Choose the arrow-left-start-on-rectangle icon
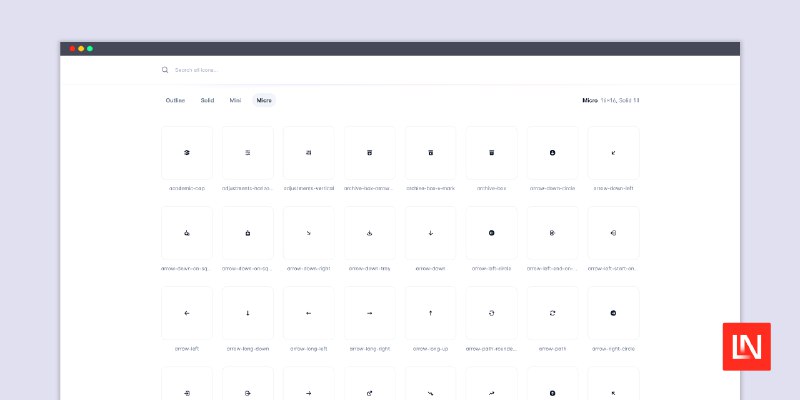The width and height of the screenshot is (800, 400). point(613,233)
